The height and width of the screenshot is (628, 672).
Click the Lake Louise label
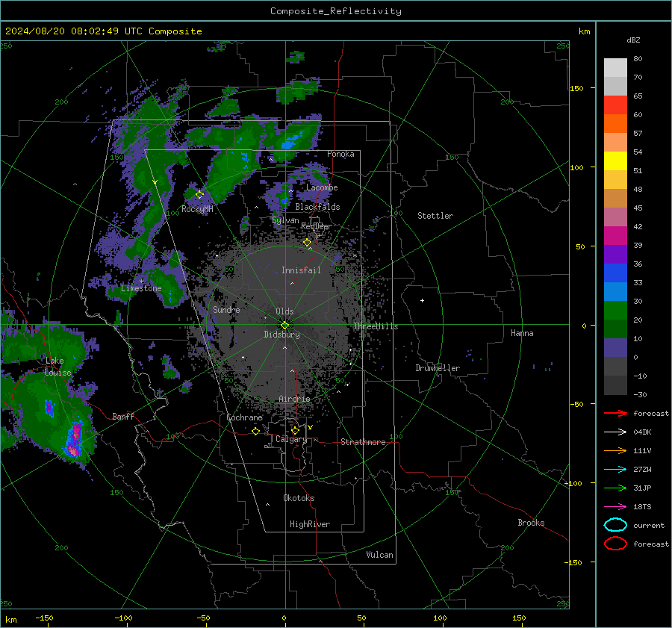(57, 367)
